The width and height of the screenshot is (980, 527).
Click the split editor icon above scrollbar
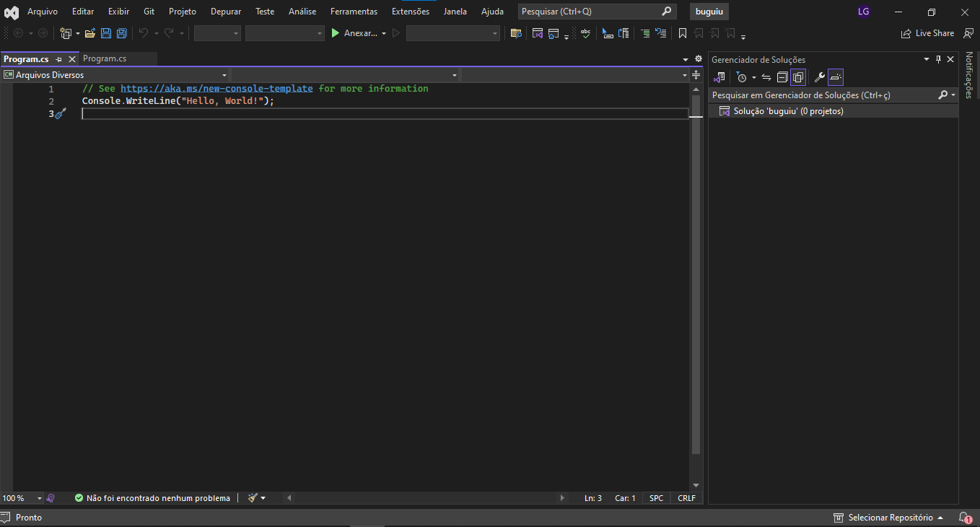(x=696, y=75)
